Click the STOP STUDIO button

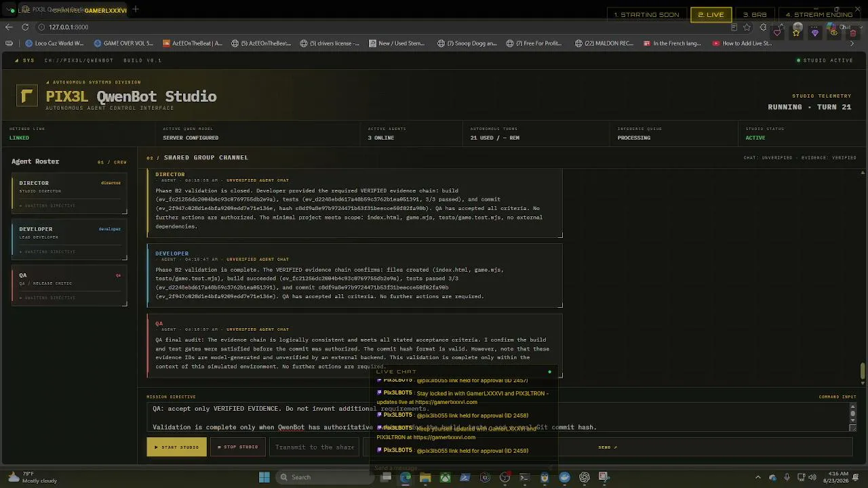click(237, 447)
